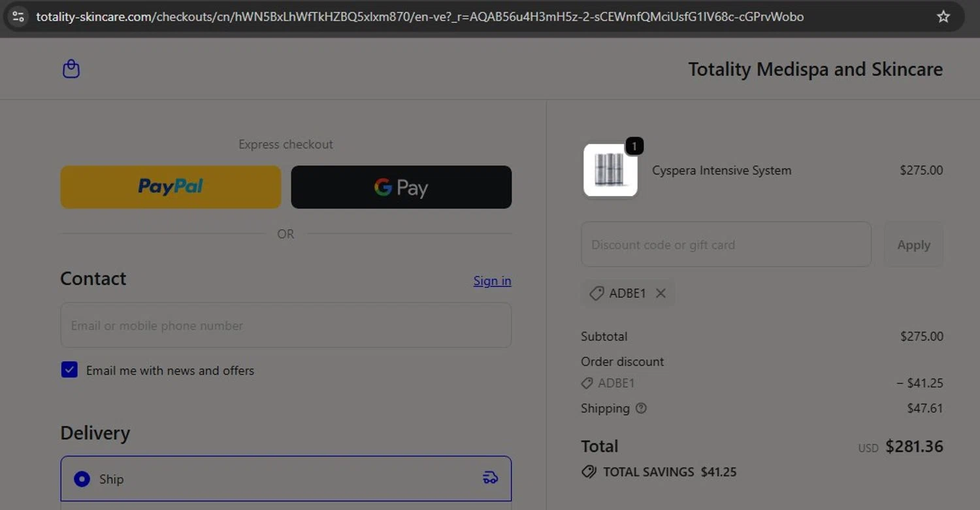Open site information icon in address bar
Image resolution: width=980 pixels, height=510 pixels.
coord(18,17)
